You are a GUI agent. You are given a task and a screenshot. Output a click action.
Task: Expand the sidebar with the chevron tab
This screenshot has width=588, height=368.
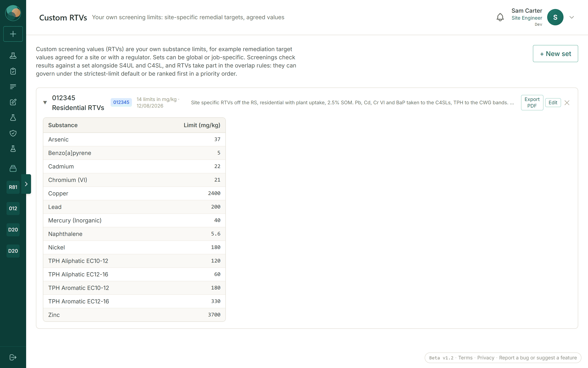26,184
